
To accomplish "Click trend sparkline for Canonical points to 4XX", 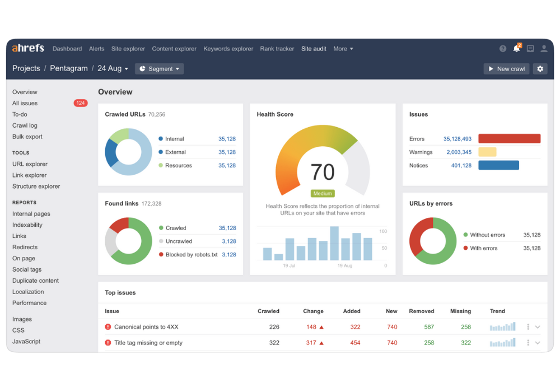I will click(502, 327).
